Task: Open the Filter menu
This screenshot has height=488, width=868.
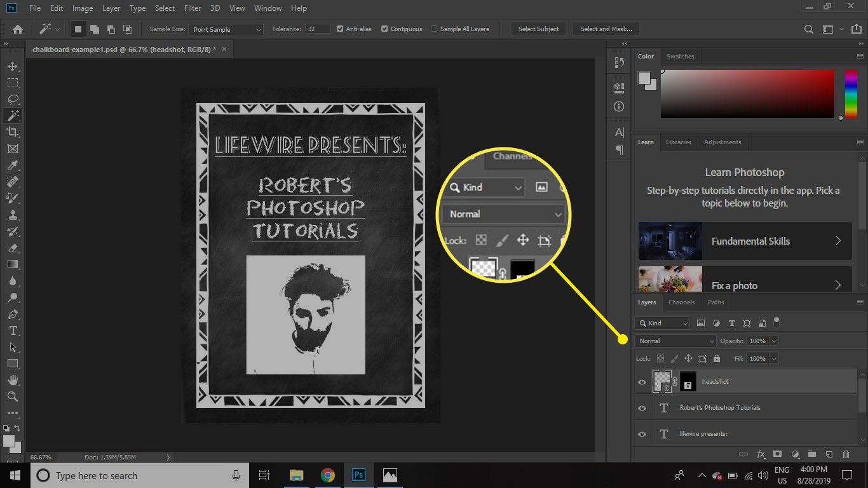Action: pos(193,8)
